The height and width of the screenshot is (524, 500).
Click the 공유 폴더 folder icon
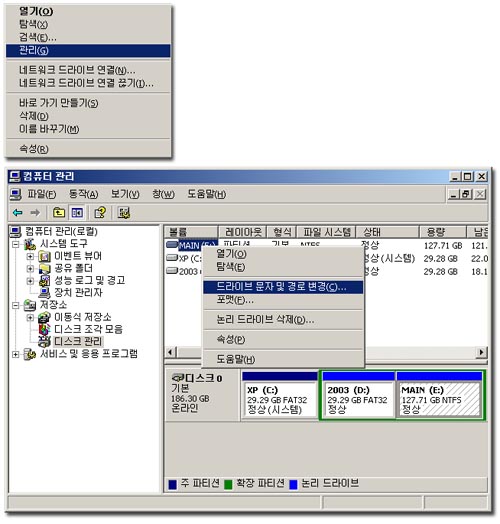(45, 268)
